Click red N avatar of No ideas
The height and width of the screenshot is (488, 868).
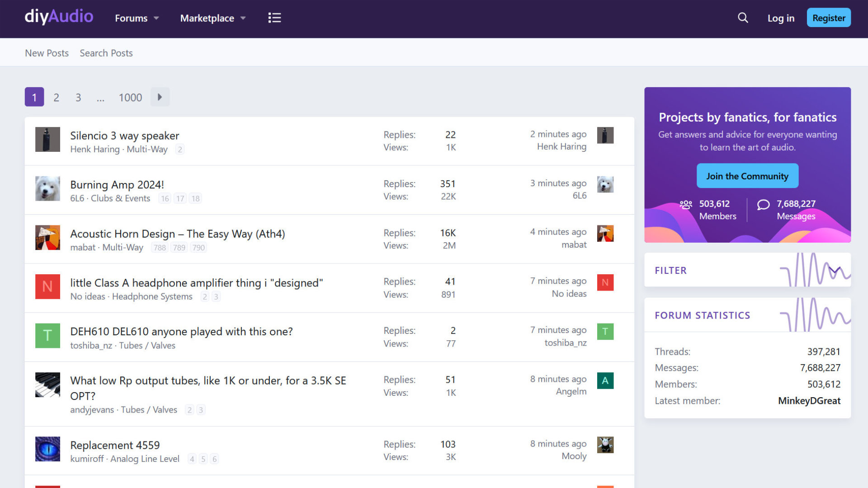coord(47,286)
